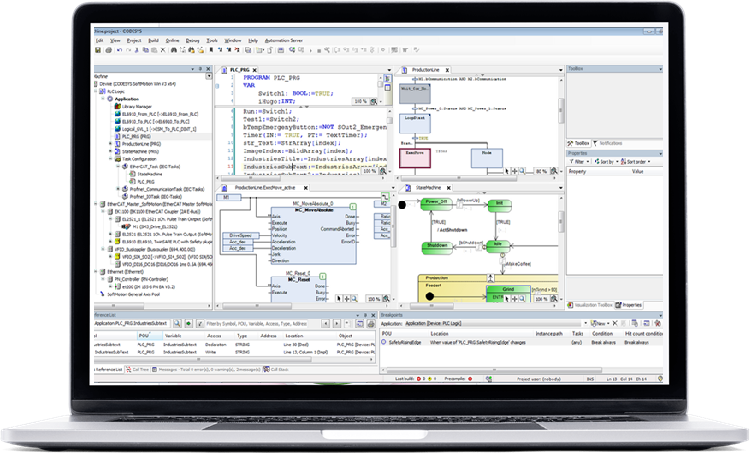
Task: Collapse the EtherCAT_Master_SoftMotion tree node
Action: point(96,204)
